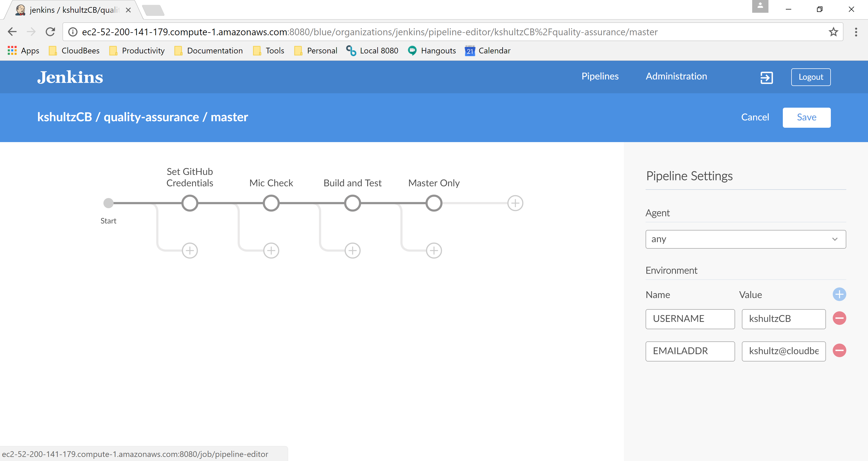Click the go to classic icon
Image resolution: width=868 pixels, height=461 pixels.
766,78
